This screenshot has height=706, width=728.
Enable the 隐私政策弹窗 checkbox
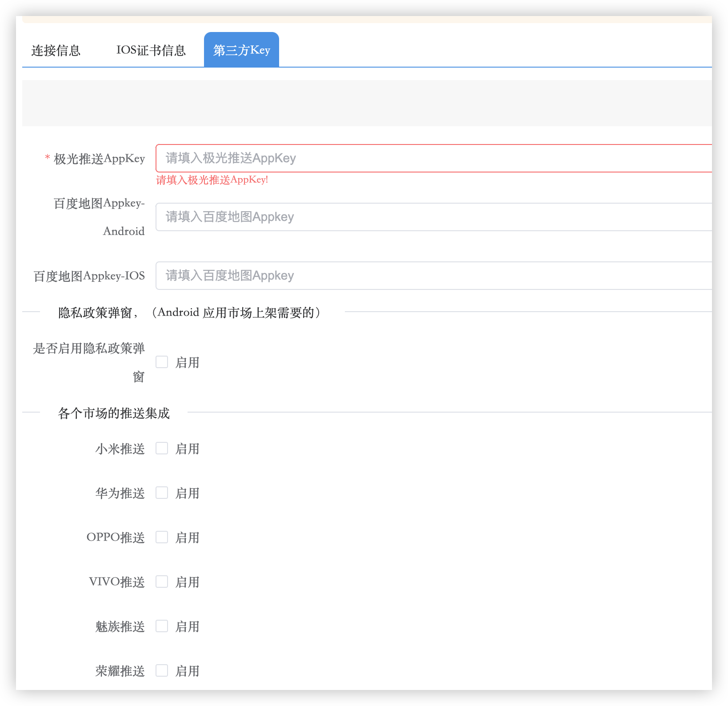click(x=162, y=362)
